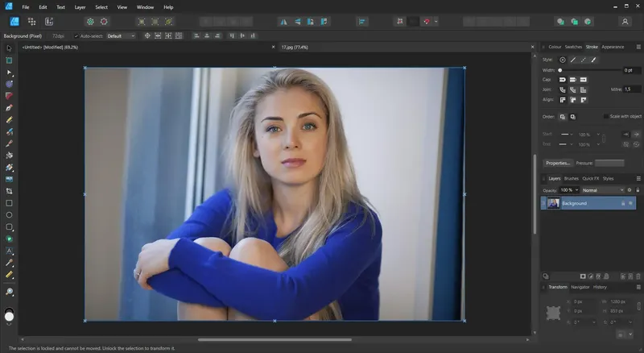Screen dimensions: 644x353
Task: Choose the round cap style icon
Action: click(x=562, y=80)
